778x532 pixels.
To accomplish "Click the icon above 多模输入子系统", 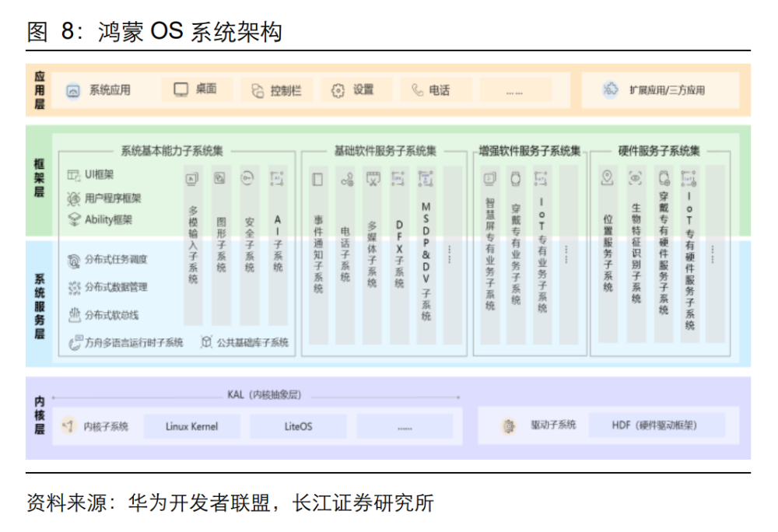I will coord(192,179).
